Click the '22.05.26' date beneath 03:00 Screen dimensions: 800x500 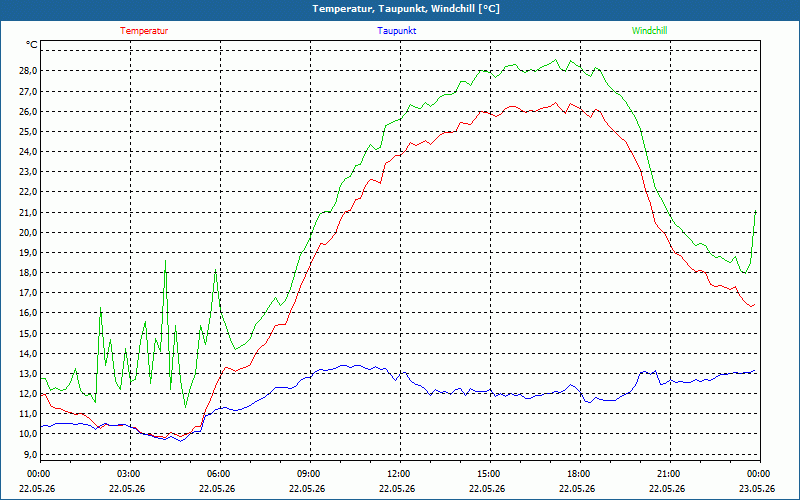tap(127, 488)
